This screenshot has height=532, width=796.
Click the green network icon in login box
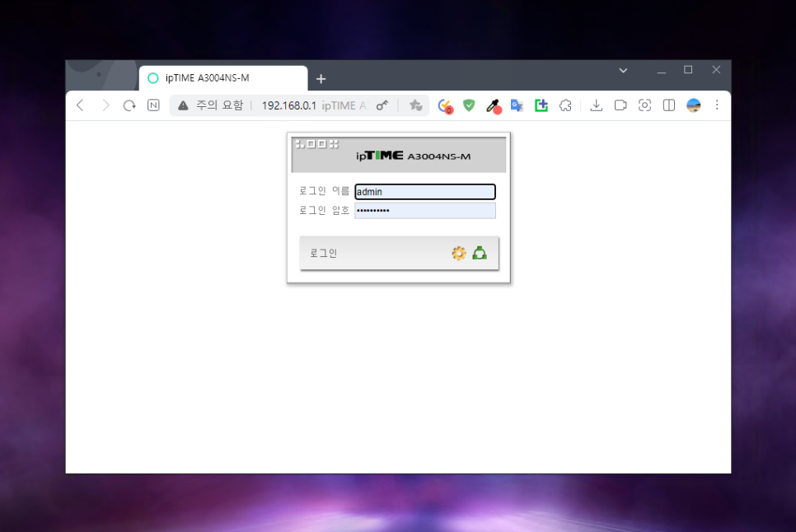[x=480, y=253]
